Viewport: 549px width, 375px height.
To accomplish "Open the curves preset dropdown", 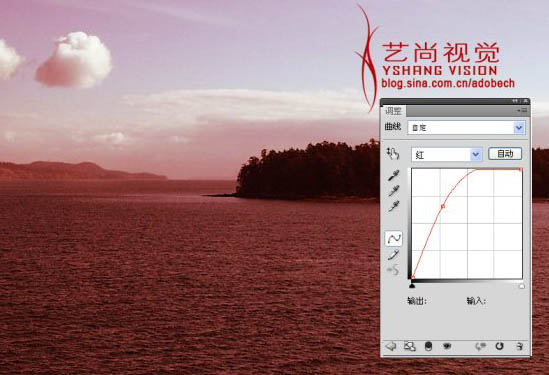I will [x=466, y=128].
